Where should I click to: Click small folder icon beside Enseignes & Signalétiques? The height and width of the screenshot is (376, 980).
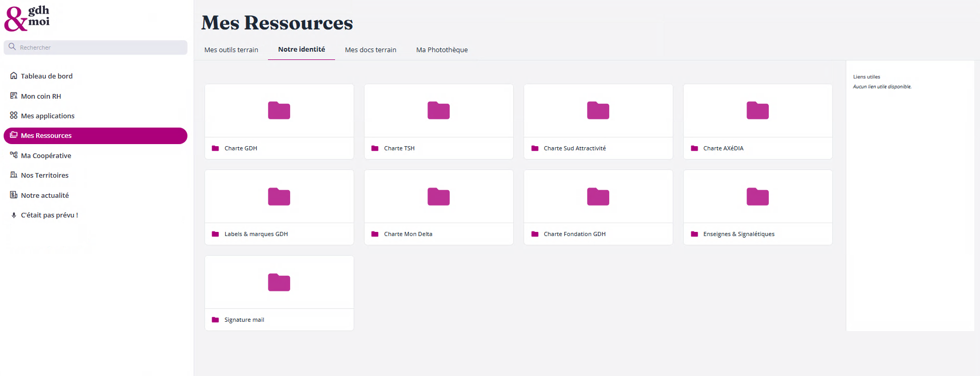coord(694,234)
